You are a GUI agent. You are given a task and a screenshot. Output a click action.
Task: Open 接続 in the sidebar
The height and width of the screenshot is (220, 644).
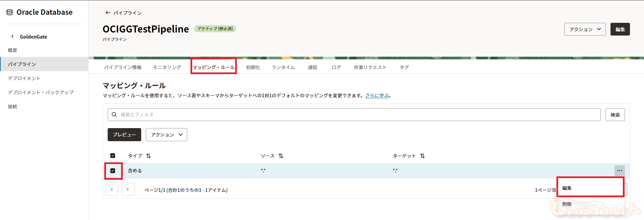coord(12,107)
